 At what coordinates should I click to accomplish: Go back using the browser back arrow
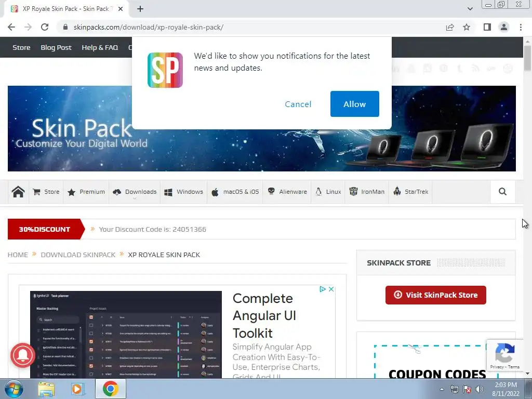click(11, 27)
